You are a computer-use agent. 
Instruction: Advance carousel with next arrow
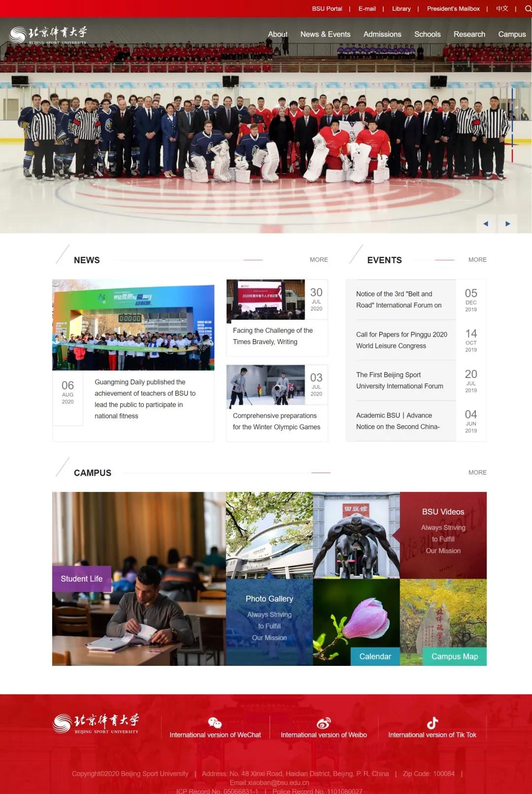point(508,224)
